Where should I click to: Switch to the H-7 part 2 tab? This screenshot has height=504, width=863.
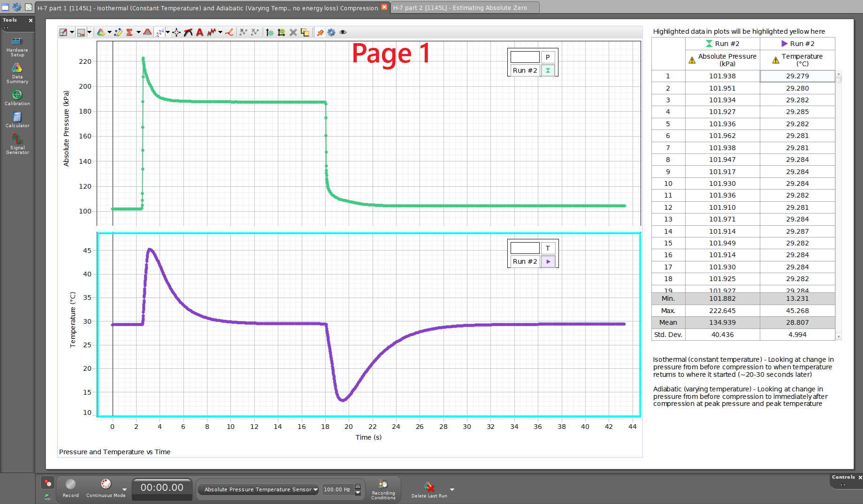coord(460,8)
